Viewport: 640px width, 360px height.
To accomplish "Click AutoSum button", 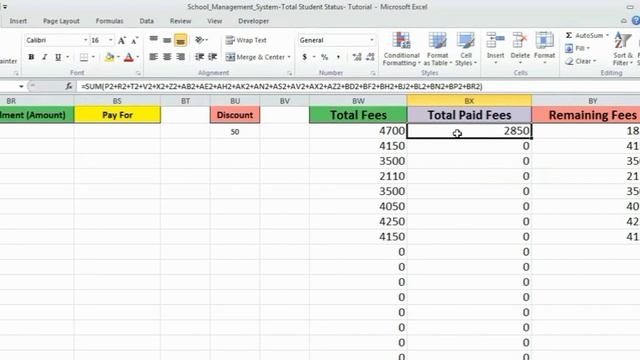I will coord(586,36).
